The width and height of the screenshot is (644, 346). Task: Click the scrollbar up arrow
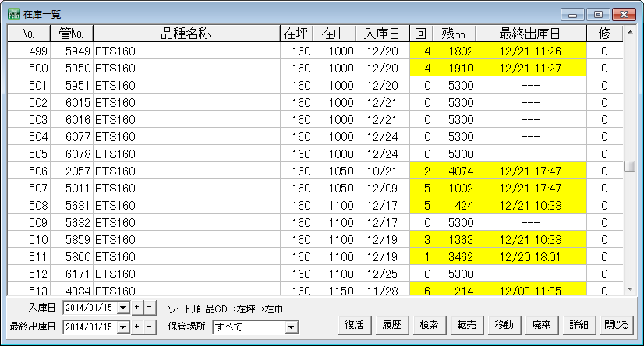pyautogui.click(x=629, y=34)
